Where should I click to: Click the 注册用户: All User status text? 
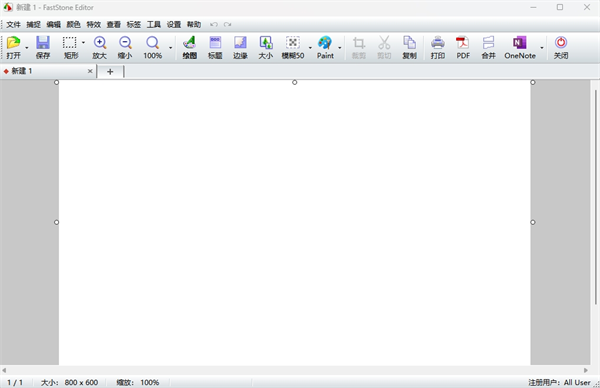pos(559,382)
